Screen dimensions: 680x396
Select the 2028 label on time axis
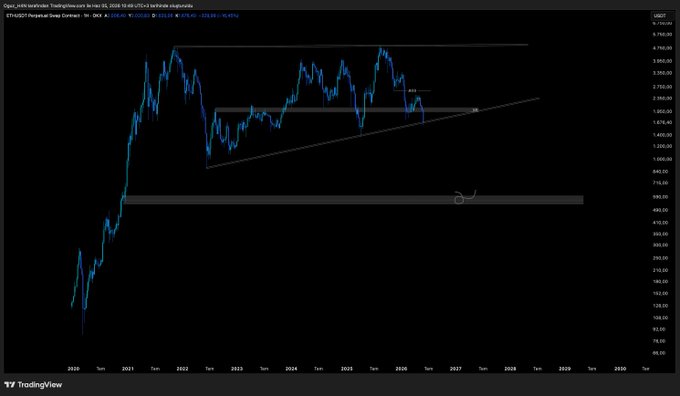tap(510, 369)
